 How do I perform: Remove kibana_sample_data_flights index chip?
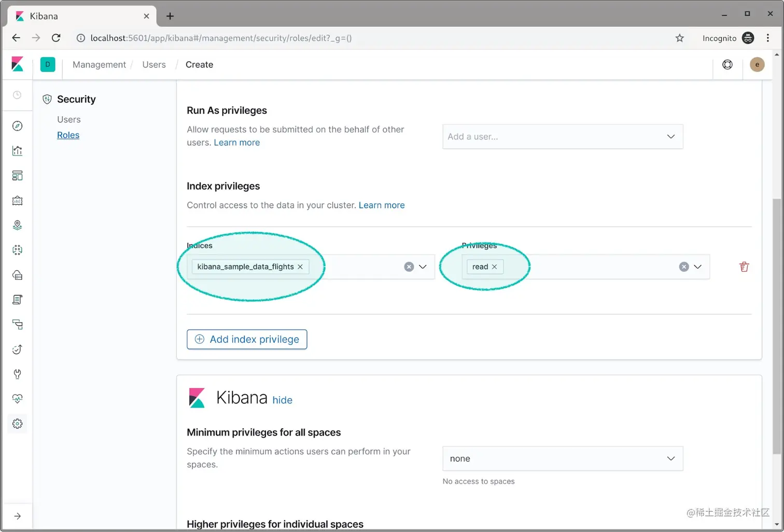pyautogui.click(x=300, y=267)
